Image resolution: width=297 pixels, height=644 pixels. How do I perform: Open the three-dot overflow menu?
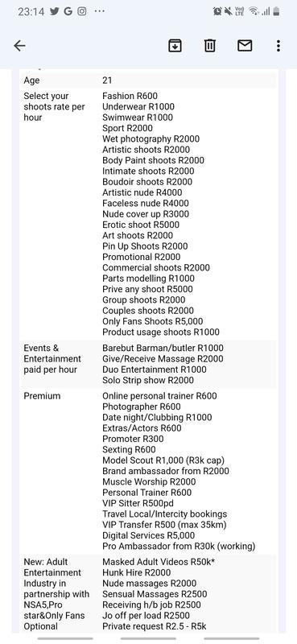point(278,46)
